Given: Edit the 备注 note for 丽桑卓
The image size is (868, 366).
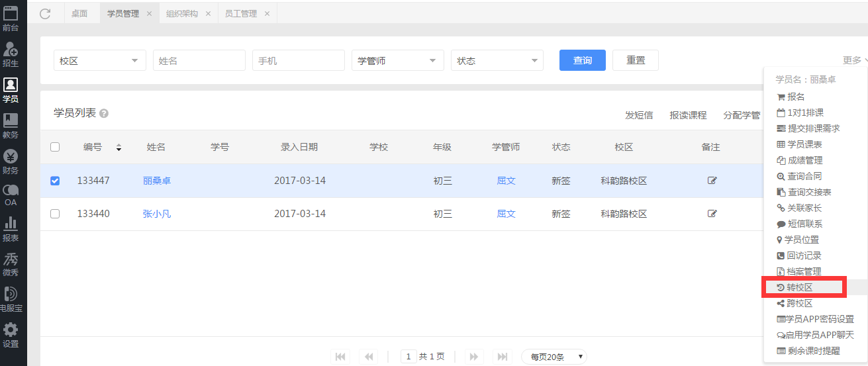Looking at the screenshot, I should coord(712,181).
